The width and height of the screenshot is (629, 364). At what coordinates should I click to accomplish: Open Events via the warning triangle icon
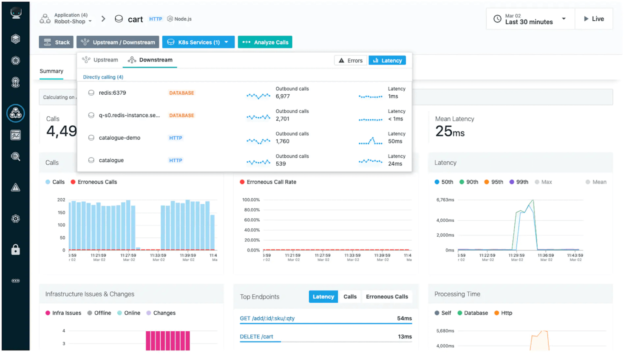click(15, 187)
